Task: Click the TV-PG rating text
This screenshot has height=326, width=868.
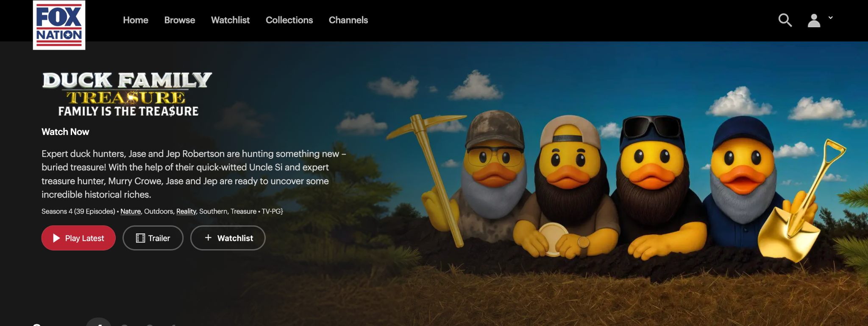Action: (272, 211)
